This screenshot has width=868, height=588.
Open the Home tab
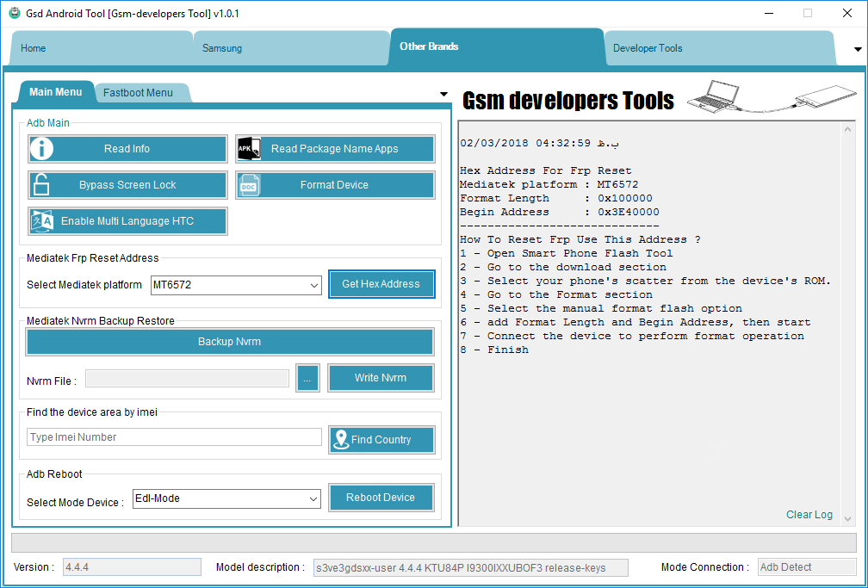click(x=101, y=48)
